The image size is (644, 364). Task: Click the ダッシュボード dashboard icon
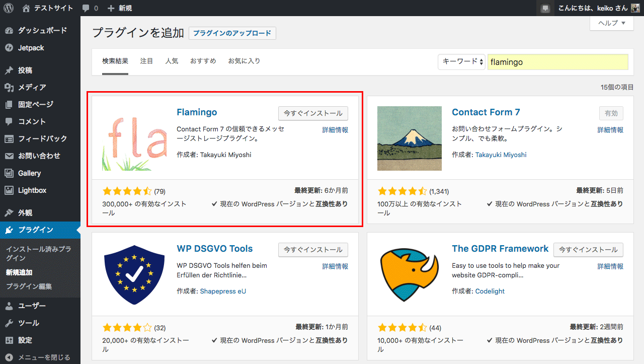tap(9, 31)
